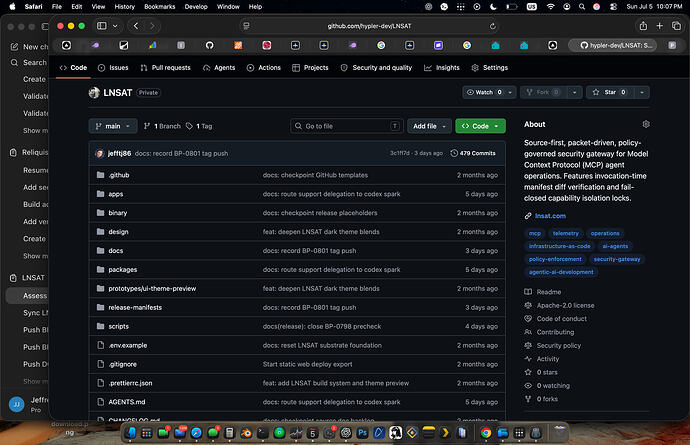Toggle Safari sidebar button

[102, 26]
